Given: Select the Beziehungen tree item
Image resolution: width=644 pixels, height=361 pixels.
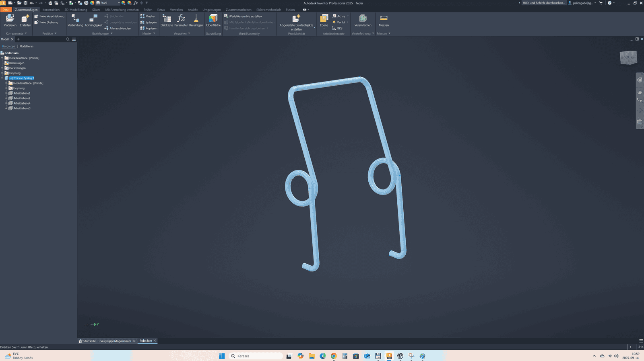Looking at the screenshot, I should click(17, 63).
